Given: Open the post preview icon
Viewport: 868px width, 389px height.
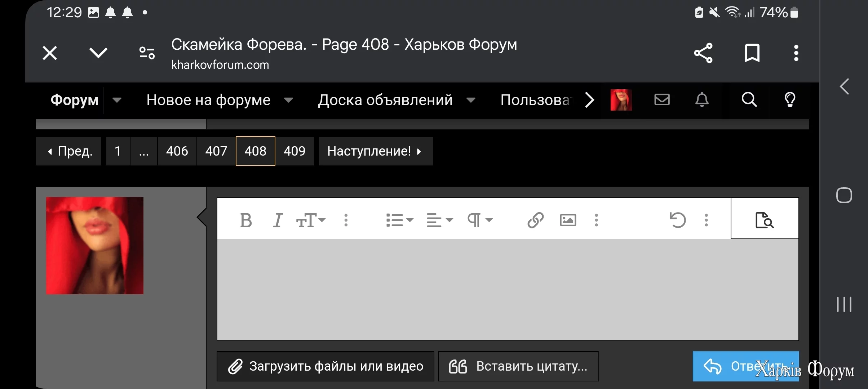Looking at the screenshot, I should click(x=764, y=220).
